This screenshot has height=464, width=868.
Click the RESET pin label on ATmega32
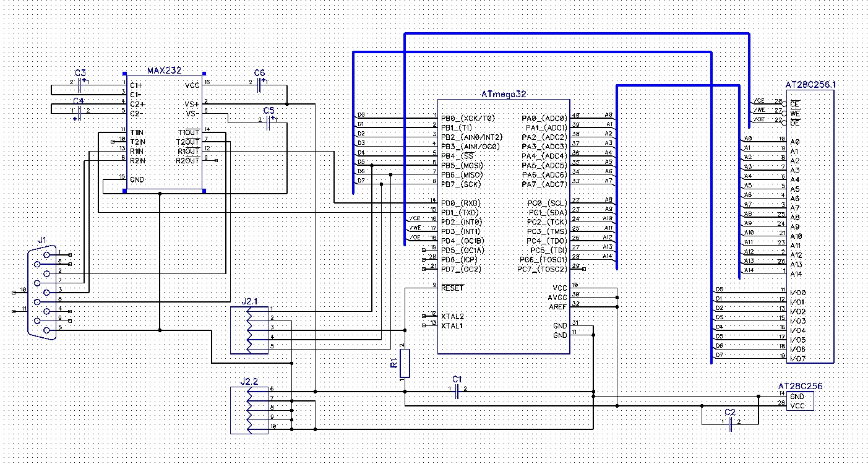tap(452, 288)
